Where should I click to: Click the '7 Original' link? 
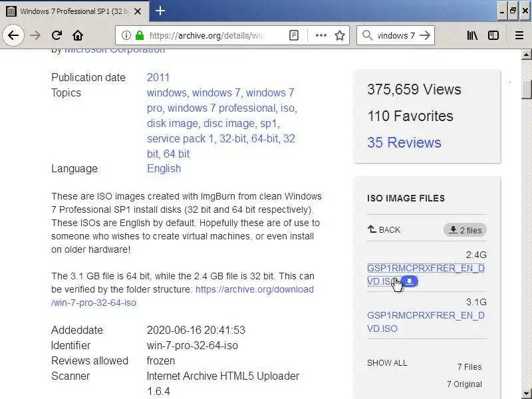tap(464, 384)
